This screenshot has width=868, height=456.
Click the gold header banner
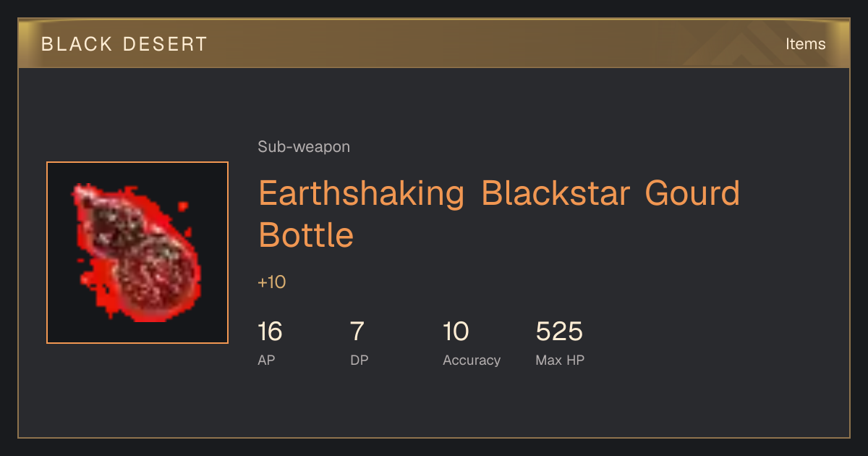click(434, 43)
